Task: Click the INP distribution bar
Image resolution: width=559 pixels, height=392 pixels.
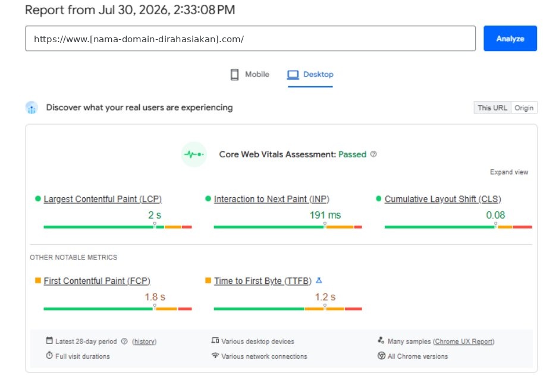Action: pos(288,227)
